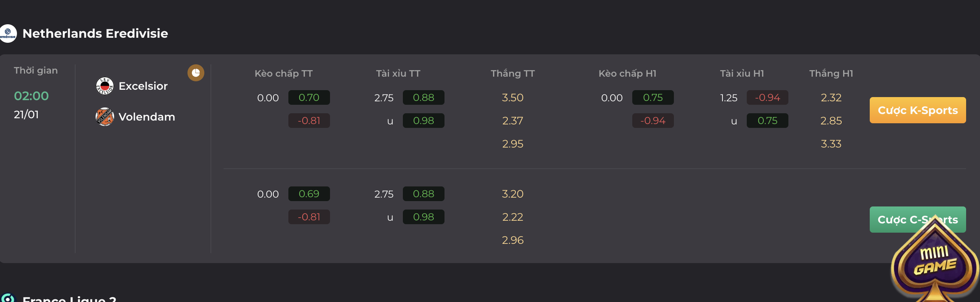Click the clock icon beside Excelsior
Screen dimensions: 980x302
(x=196, y=73)
